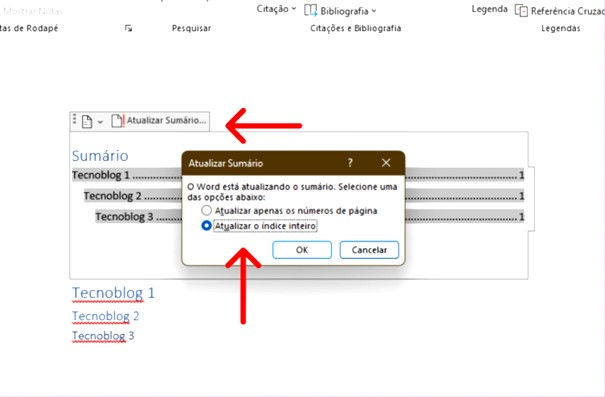
Task: Click the document page icon in Sumário toolbar
Action: [87, 122]
